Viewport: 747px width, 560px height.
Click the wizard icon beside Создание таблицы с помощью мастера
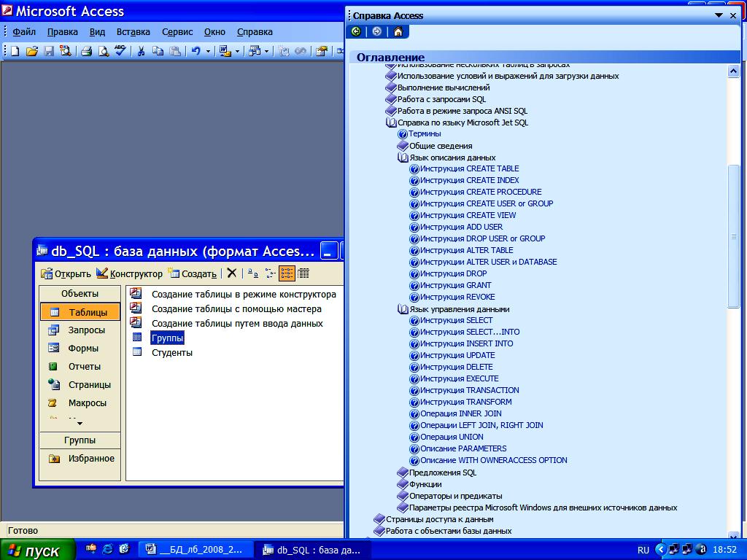point(136,308)
